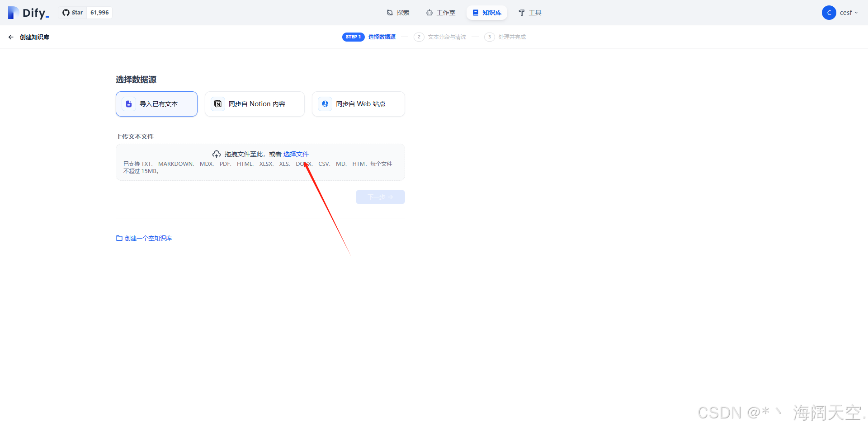Click the 工具 hammer icon
868x427 pixels.
pos(522,13)
